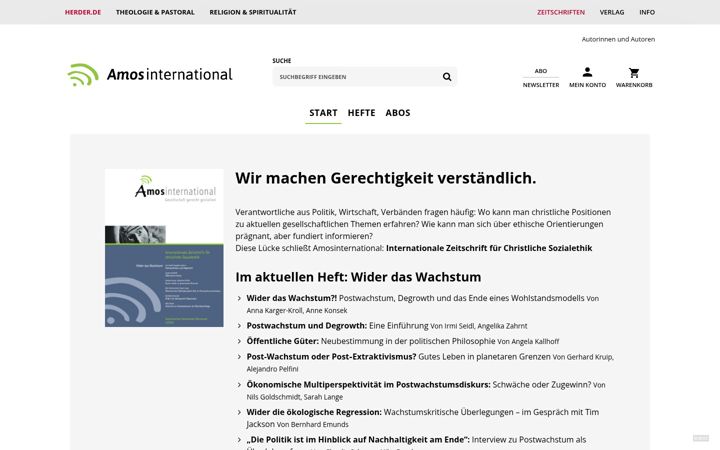
Task: Click chevron beside Postwachstum und Degrowth article
Action: point(239,326)
